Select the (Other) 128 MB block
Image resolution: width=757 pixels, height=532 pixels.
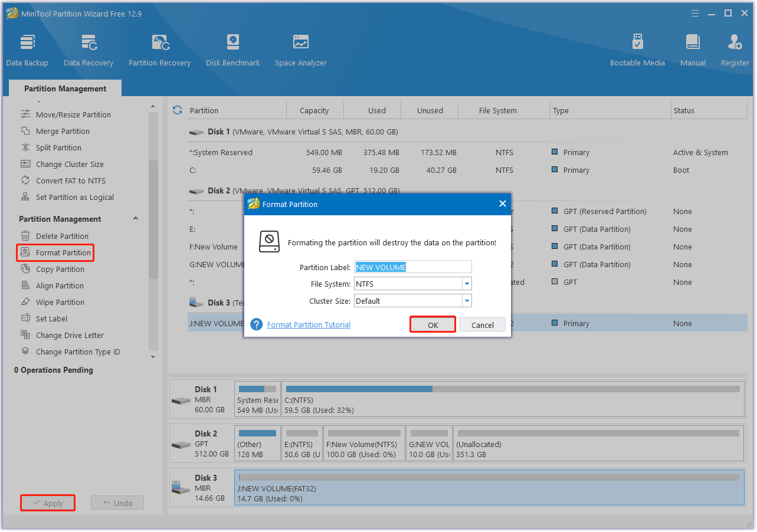[257, 444]
